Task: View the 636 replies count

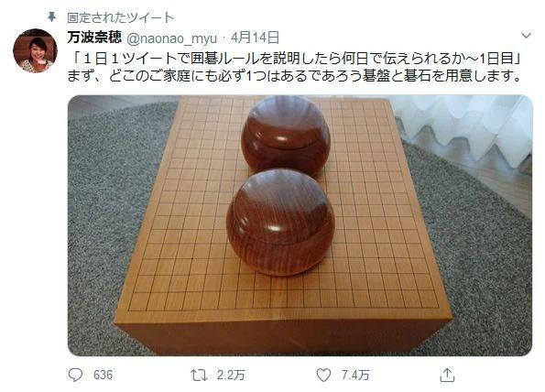Action: click(103, 375)
